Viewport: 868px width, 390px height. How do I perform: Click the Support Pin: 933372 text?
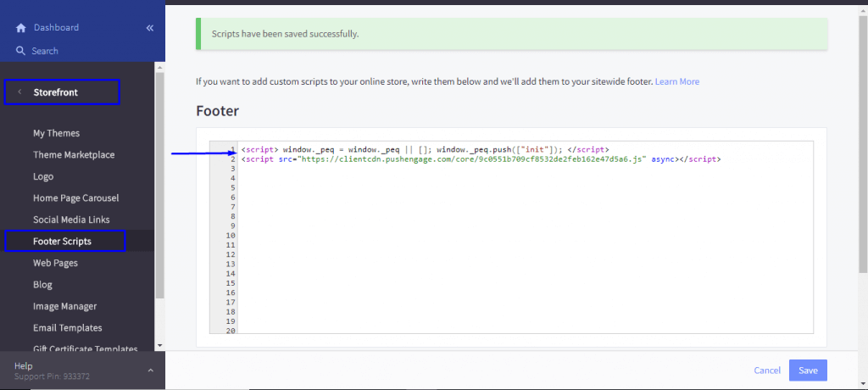(x=52, y=376)
